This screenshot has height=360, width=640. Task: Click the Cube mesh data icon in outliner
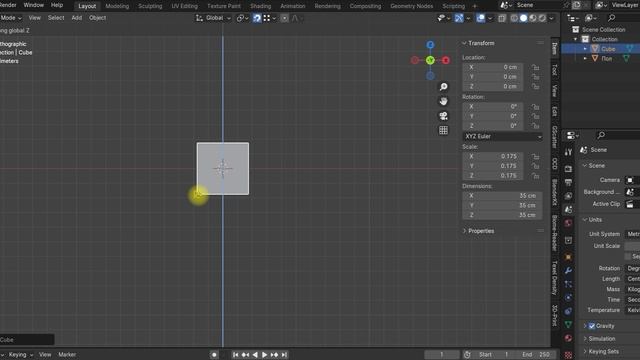(631, 49)
